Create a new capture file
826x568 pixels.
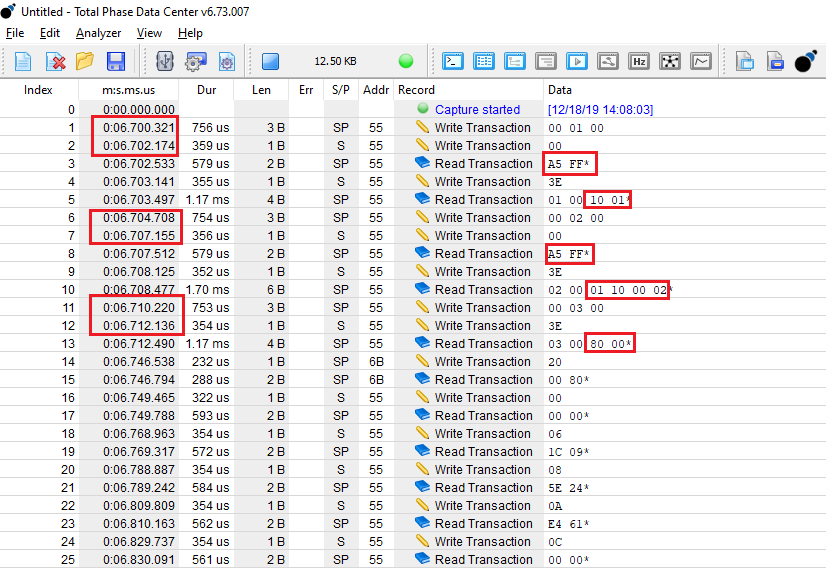click(x=22, y=62)
